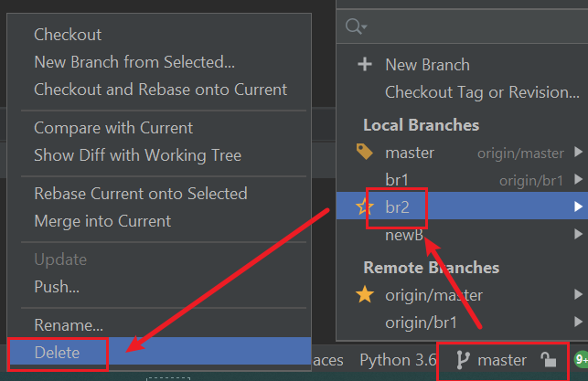Select Checkout in the context menu

[x=68, y=35]
